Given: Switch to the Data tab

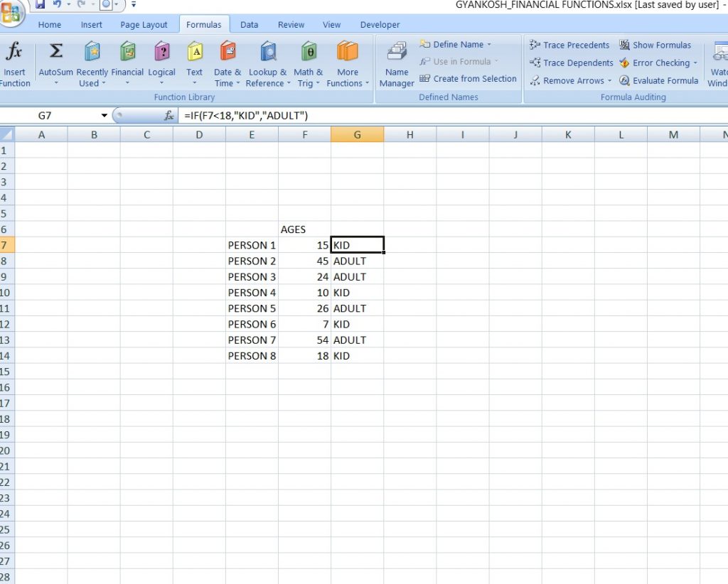Looking at the screenshot, I should pyautogui.click(x=249, y=24).
